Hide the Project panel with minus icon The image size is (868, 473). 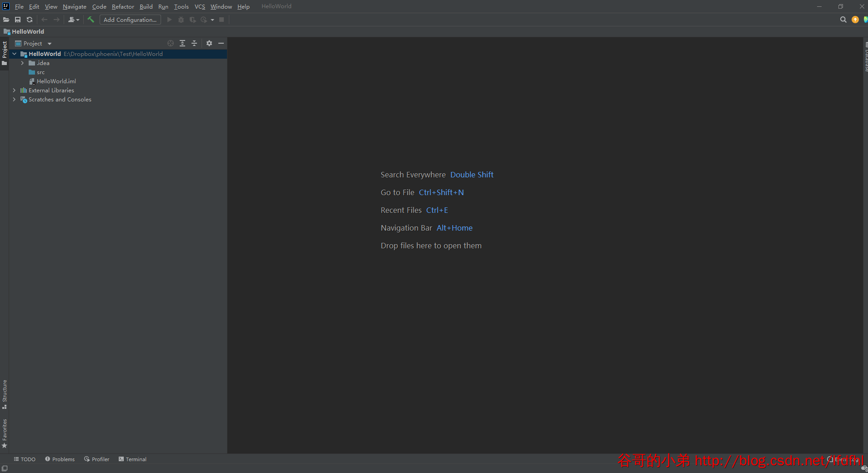tap(221, 43)
